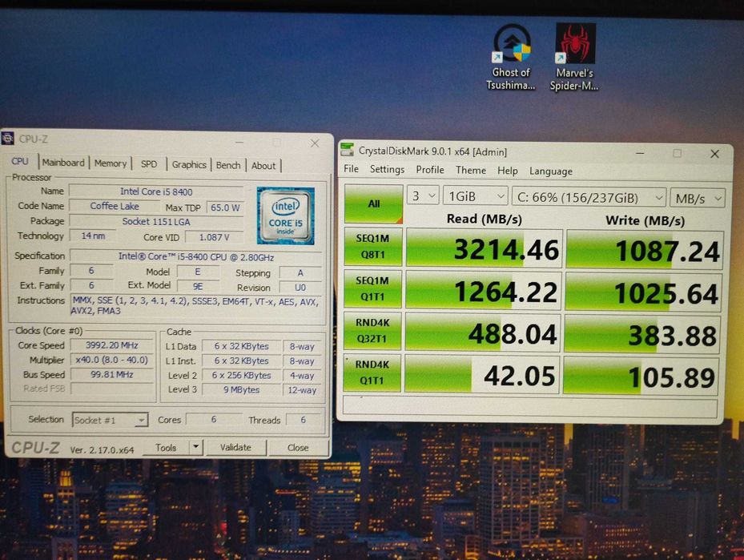Switch to the Mainboard tab
The width and height of the screenshot is (744, 560).
pyautogui.click(x=63, y=163)
